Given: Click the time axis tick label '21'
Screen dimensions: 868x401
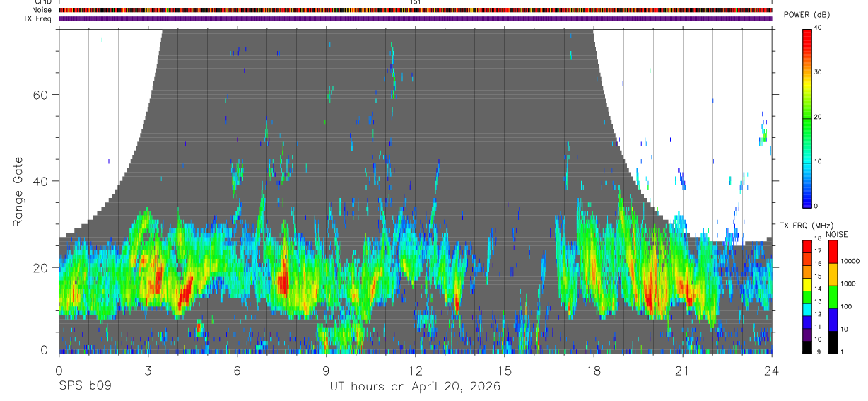Looking at the screenshot, I should coord(683,371).
